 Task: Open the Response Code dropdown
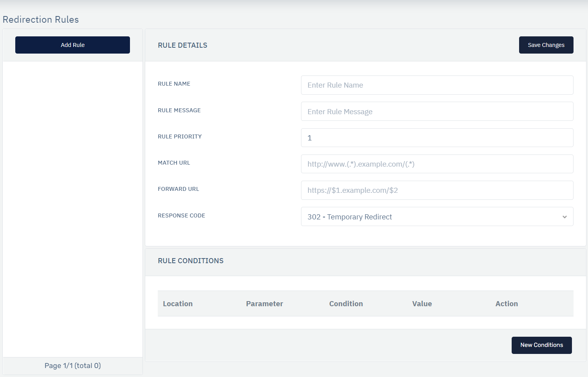(437, 217)
